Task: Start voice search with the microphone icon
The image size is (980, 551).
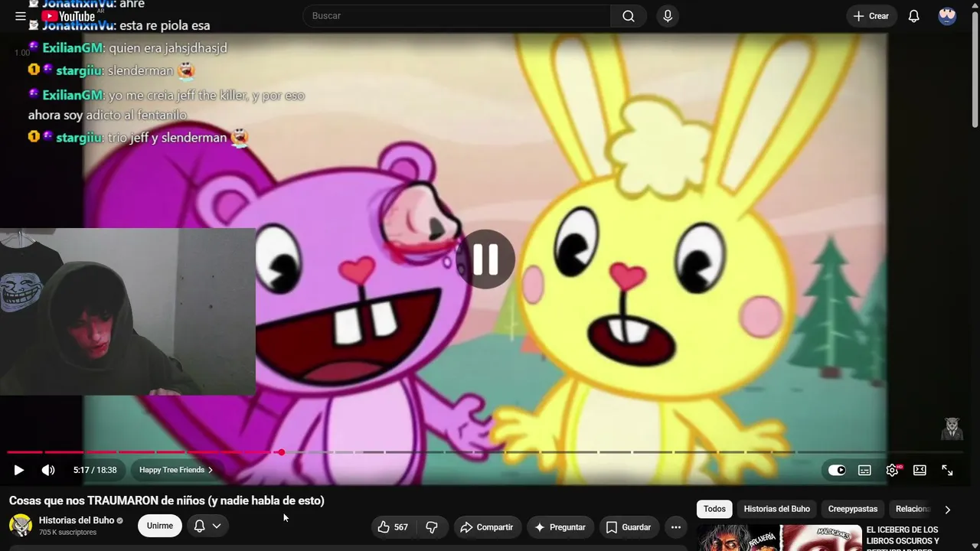Action: [x=668, y=16]
